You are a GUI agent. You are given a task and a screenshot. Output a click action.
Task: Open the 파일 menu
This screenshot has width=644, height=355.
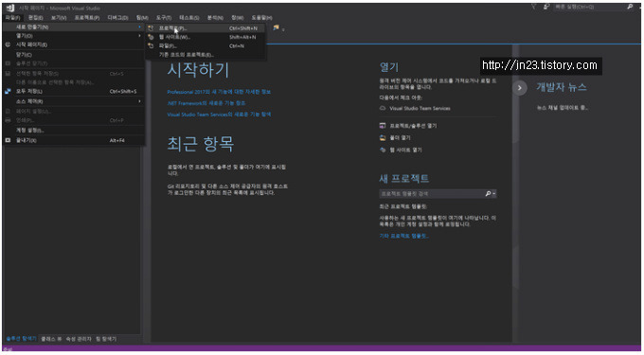point(12,18)
